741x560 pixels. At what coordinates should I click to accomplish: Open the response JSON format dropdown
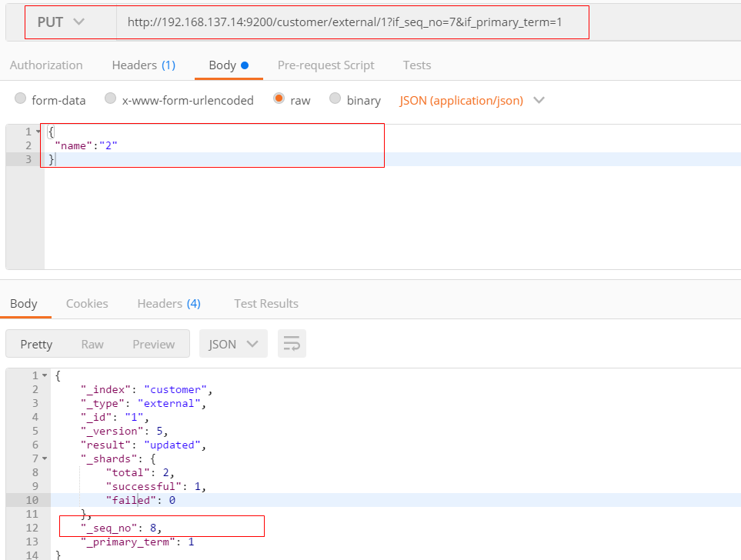(233, 344)
